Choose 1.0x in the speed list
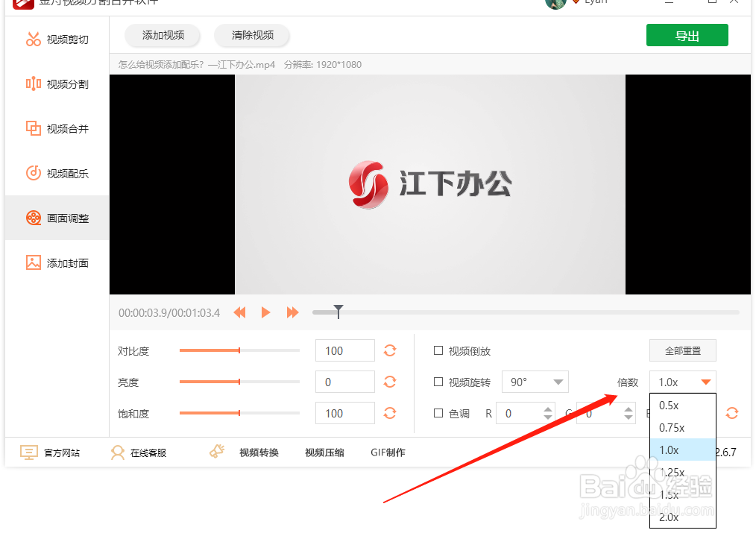This screenshot has width=756, height=536. [x=683, y=450]
